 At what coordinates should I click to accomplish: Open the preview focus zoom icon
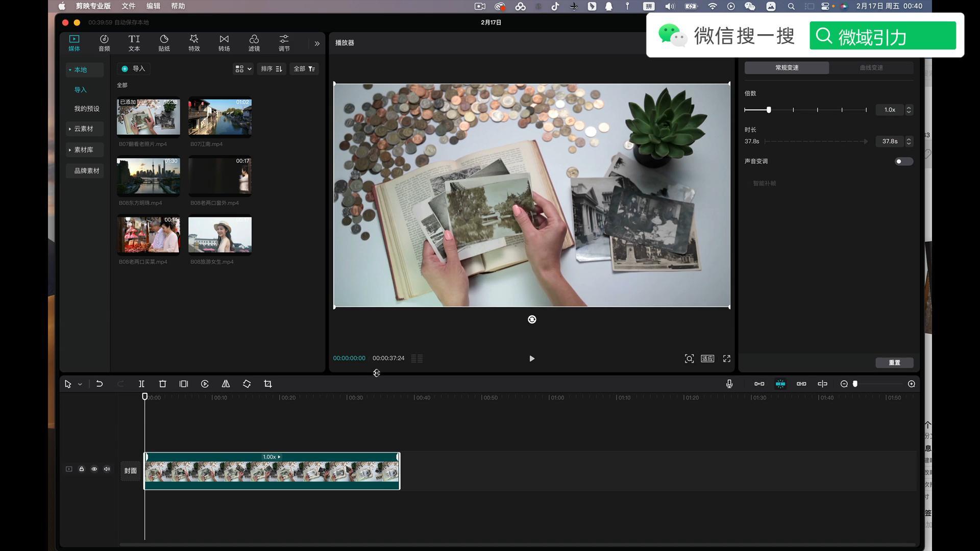[689, 359]
